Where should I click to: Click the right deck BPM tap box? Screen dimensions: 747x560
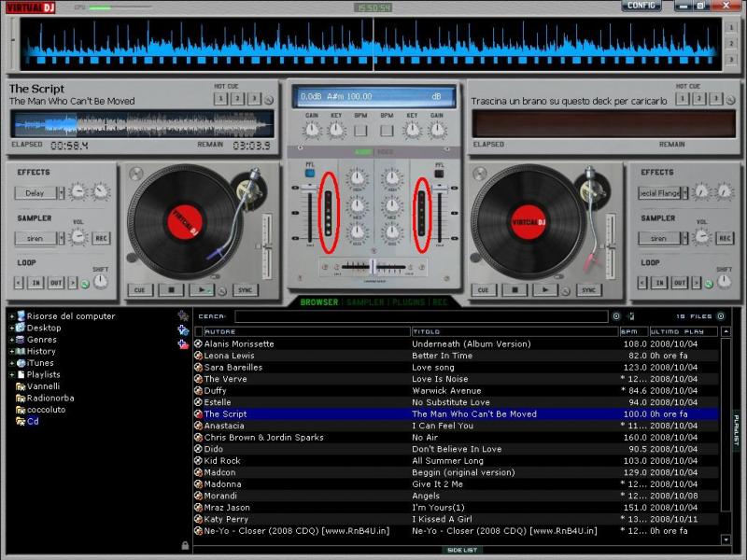coord(387,131)
